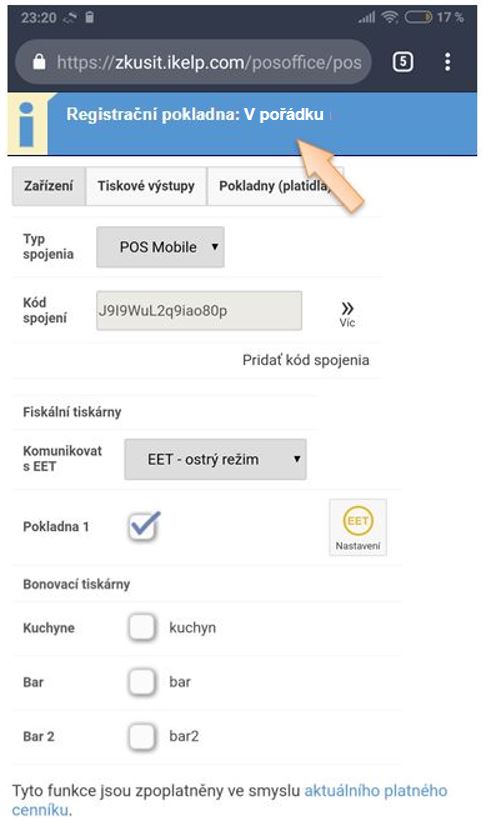Enable the Kuchyne printer checkbox
Image resolution: width=491 pixels, height=837 pixels.
pyautogui.click(x=142, y=627)
